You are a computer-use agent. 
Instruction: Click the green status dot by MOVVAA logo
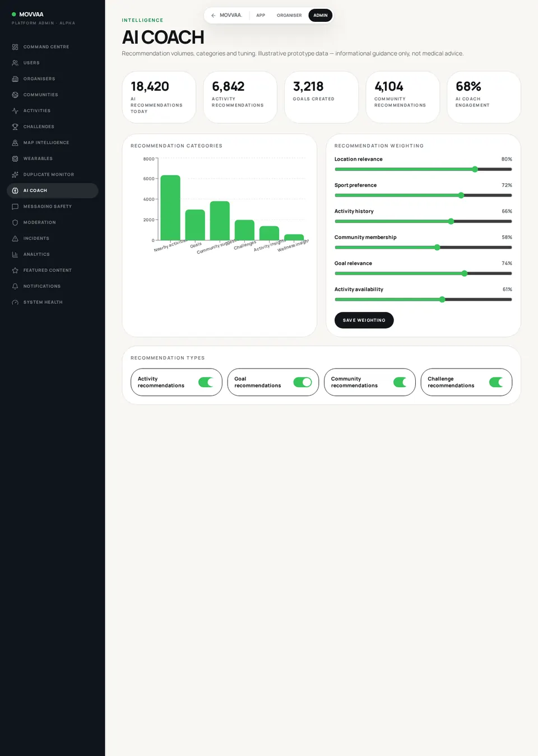pyautogui.click(x=14, y=15)
